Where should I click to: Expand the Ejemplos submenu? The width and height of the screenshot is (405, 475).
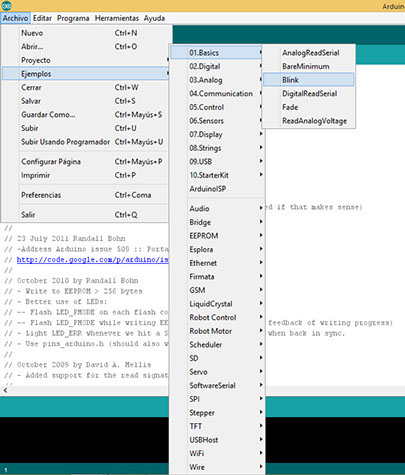[x=86, y=74]
